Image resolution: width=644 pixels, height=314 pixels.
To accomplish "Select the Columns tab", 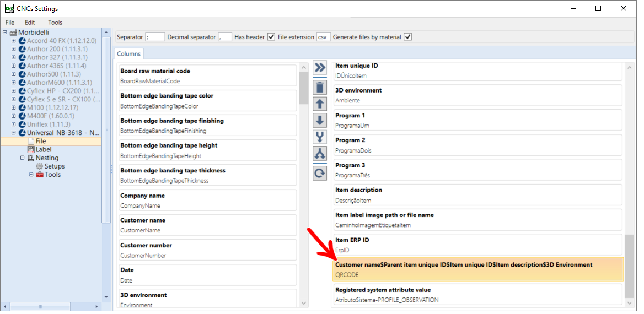I will [128, 54].
